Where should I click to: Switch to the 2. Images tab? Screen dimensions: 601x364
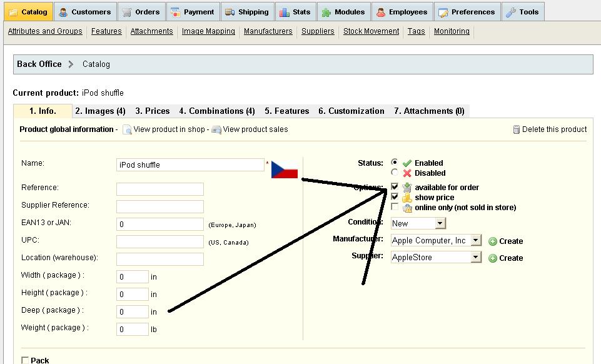101,111
